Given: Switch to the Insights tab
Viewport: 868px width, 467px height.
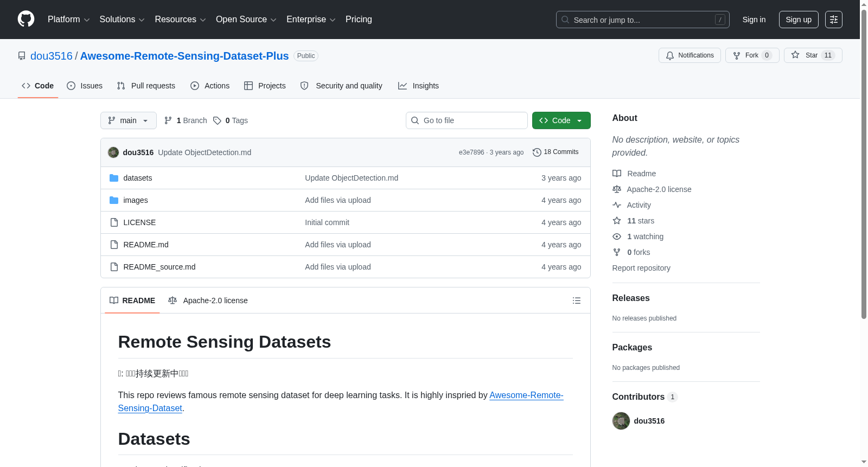Looking at the screenshot, I should point(418,86).
